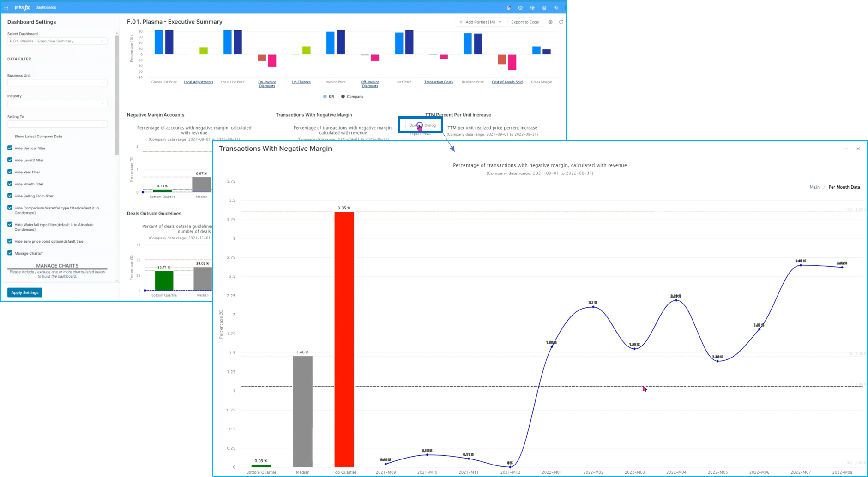
Task: Click the database icon in header
Action: point(544,8)
